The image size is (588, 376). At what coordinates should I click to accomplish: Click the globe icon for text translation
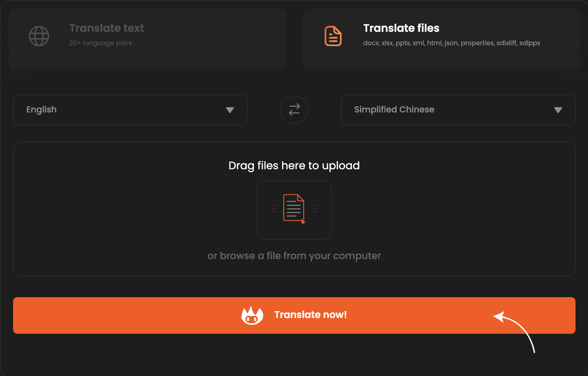pos(39,36)
